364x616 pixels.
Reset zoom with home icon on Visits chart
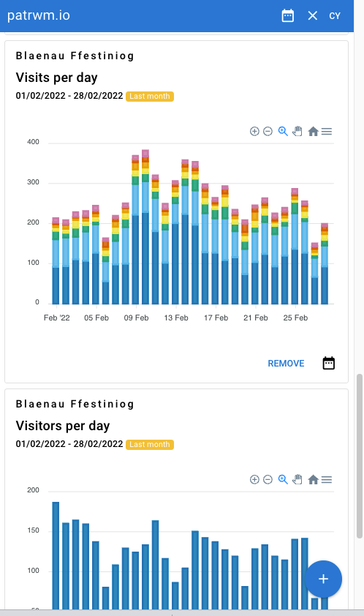pyautogui.click(x=313, y=131)
